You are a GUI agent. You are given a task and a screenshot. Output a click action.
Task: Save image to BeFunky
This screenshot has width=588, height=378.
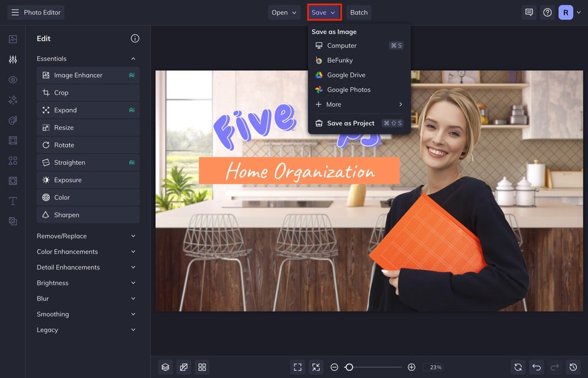click(359, 60)
